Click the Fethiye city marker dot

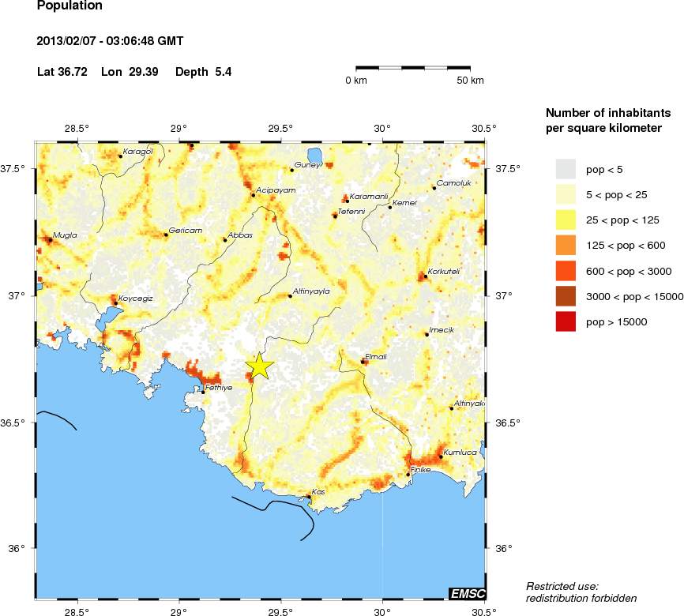pos(203,391)
